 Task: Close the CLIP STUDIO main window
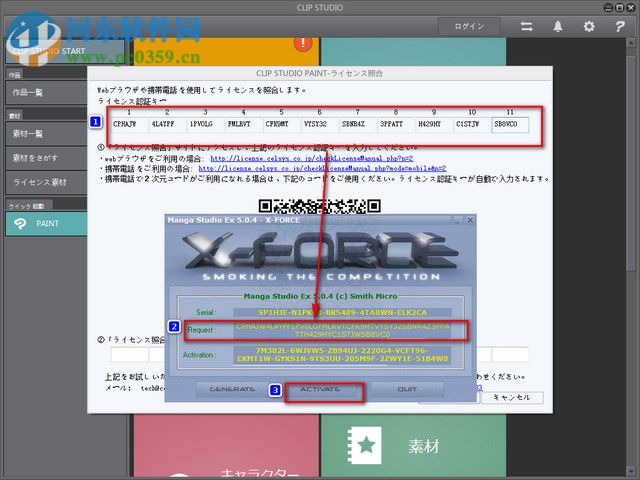coord(631,7)
